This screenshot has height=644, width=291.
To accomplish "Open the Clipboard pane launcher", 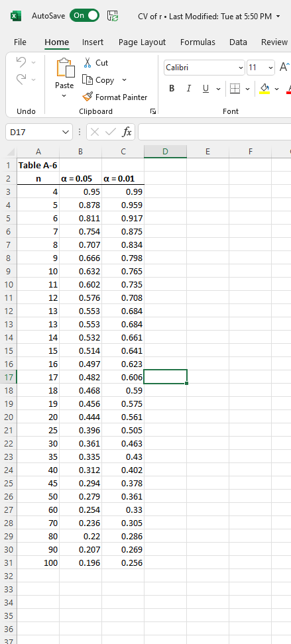I will [x=153, y=111].
